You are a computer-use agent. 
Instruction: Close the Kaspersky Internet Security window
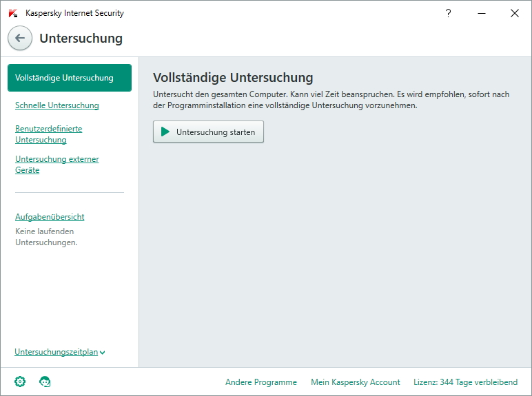514,13
